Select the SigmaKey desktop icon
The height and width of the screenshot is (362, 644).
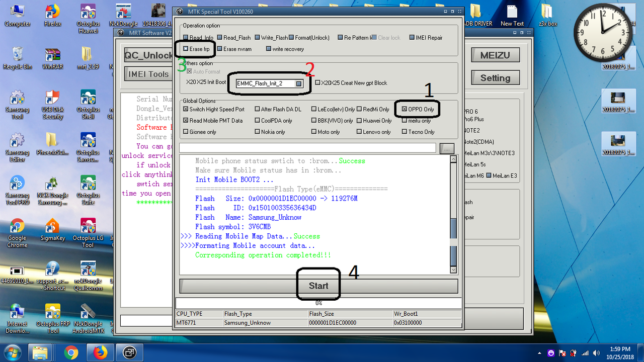(x=52, y=229)
